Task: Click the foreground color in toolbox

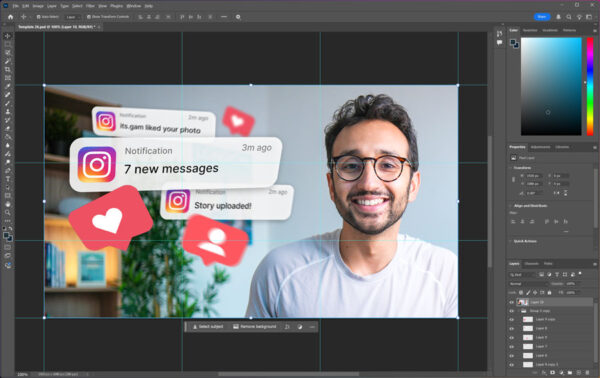Action: point(6,236)
